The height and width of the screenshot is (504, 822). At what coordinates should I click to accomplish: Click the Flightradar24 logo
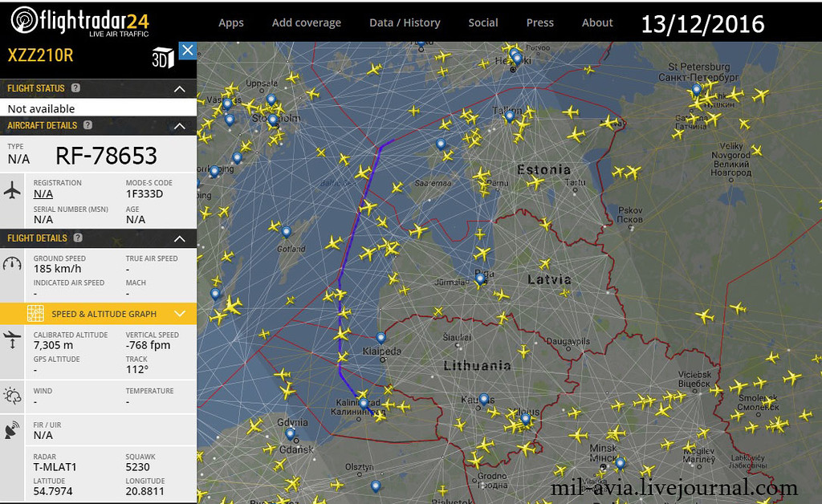click(80, 21)
